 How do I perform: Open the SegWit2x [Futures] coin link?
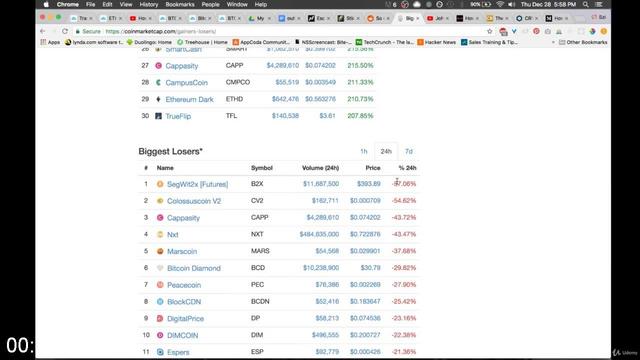[x=198, y=184]
